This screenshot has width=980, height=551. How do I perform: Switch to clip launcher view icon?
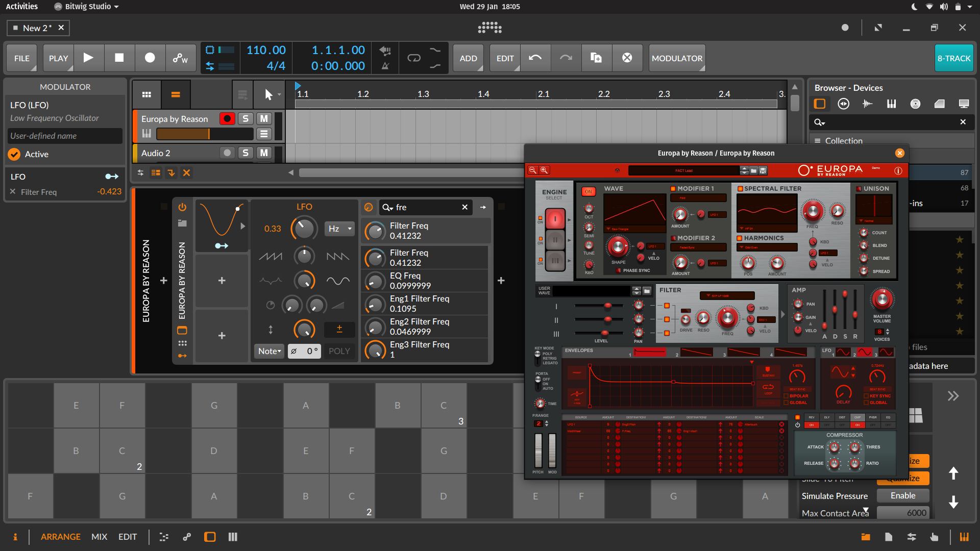click(146, 94)
